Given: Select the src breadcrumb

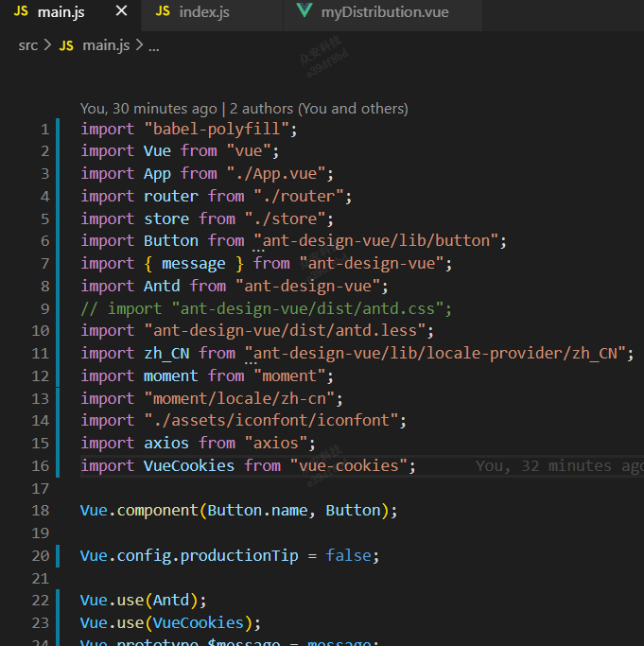Looking at the screenshot, I should click(28, 45).
